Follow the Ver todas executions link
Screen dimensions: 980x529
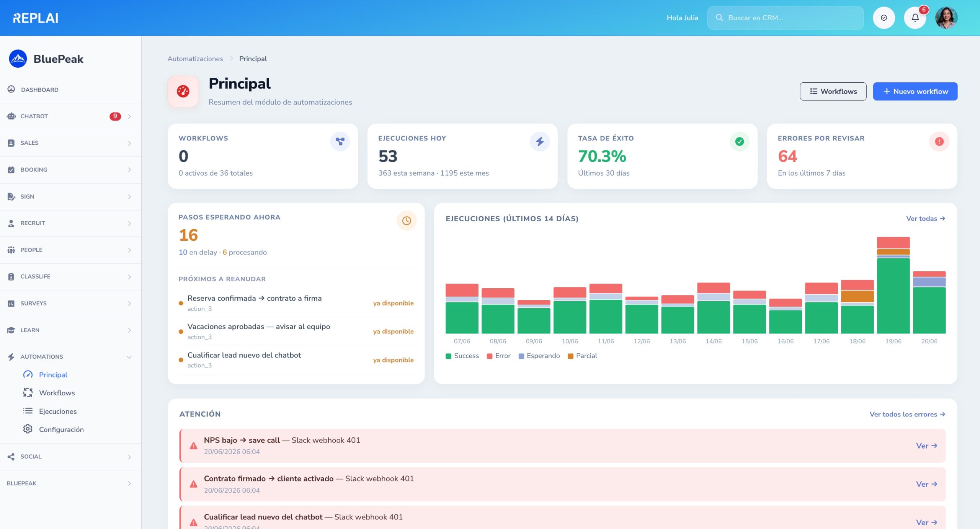(925, 218)
